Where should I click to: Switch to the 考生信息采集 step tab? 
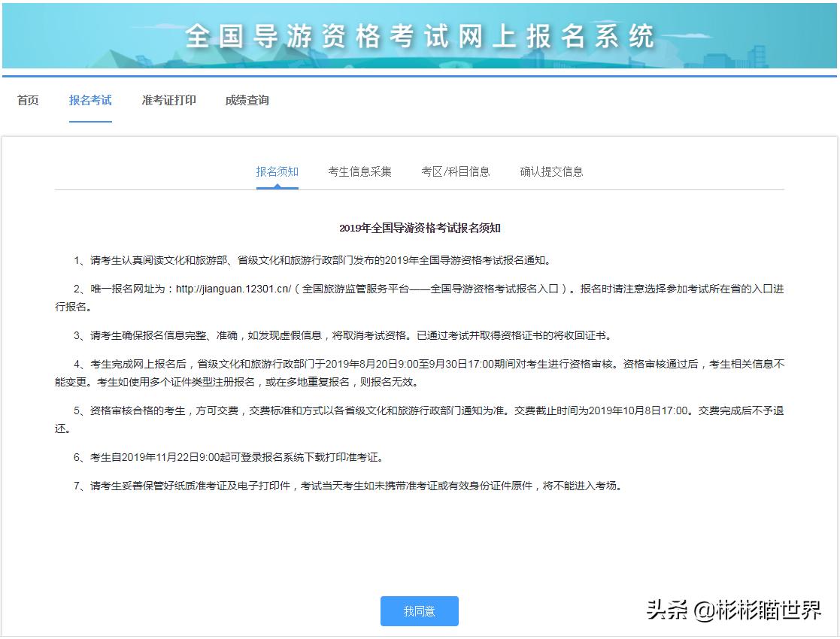360,171
